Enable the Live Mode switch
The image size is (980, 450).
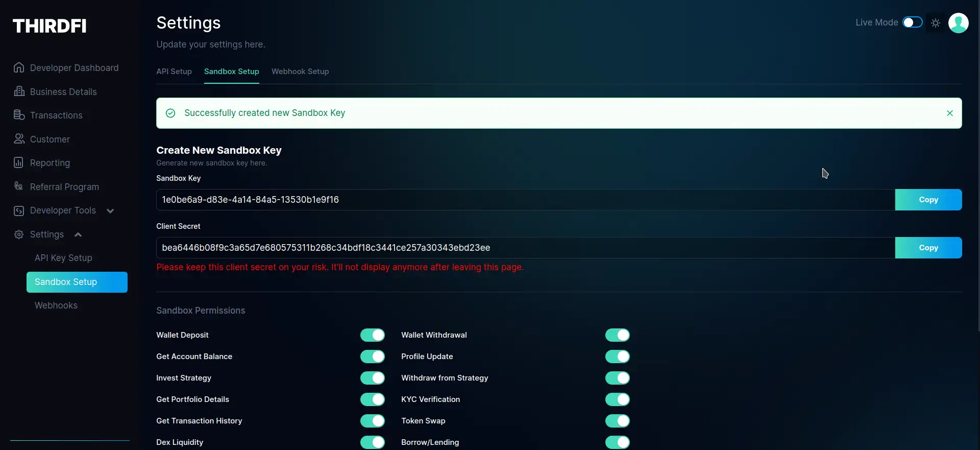[x=912, y=22]
